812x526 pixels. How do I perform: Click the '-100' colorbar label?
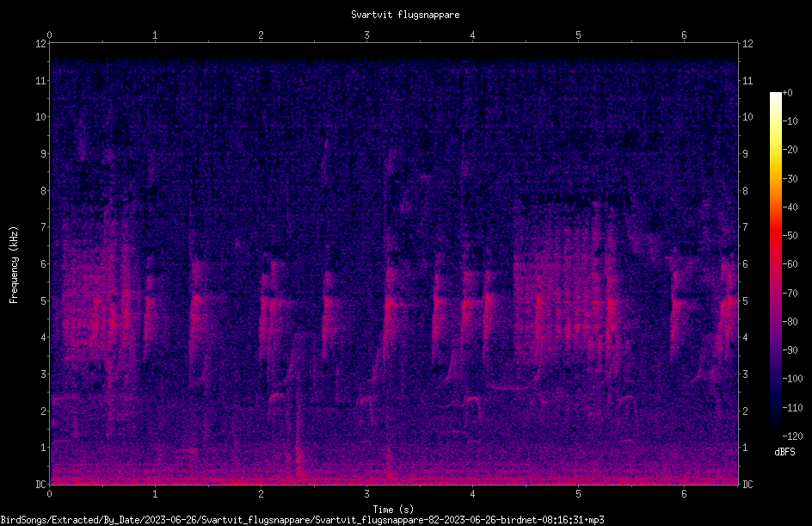(x=792, y=379)
